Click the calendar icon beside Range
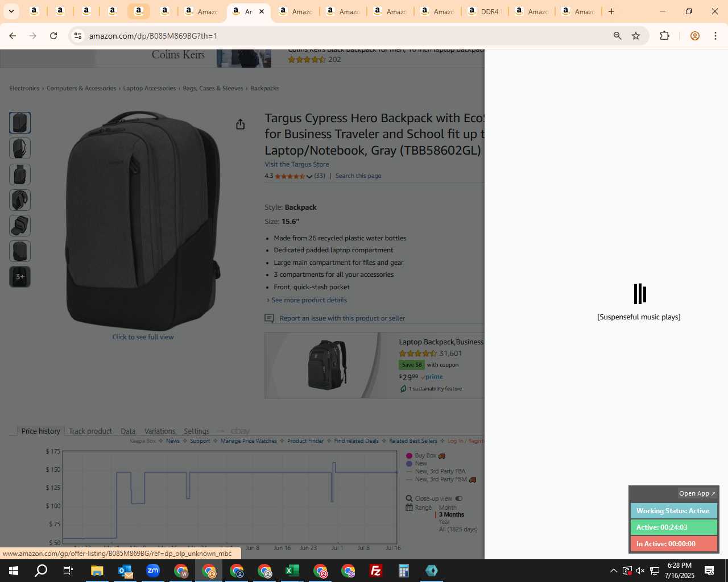Image resolution: width=728 pixels, height=582 pixels. 409,508
